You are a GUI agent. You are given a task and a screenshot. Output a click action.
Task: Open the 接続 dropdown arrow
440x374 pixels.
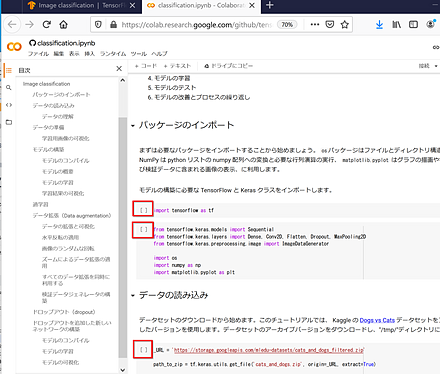click(x=436, y=66)
